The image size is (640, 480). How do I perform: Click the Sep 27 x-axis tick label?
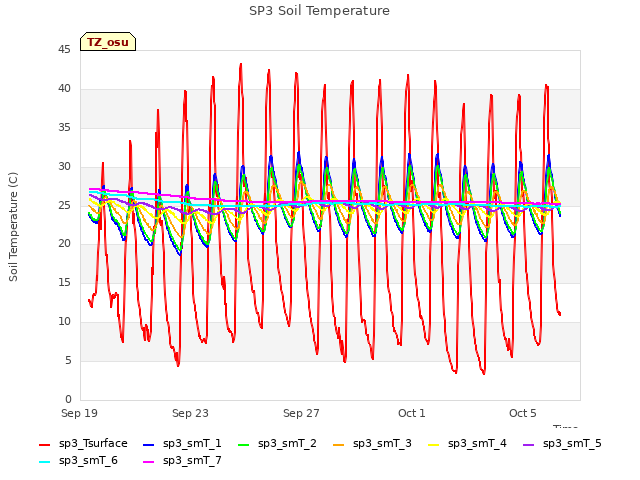point(301,413)
